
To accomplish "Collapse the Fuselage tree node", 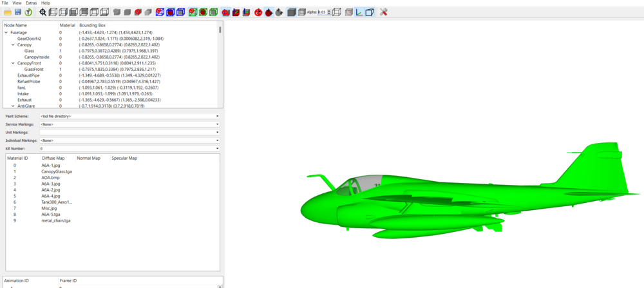I will (6, 32).
